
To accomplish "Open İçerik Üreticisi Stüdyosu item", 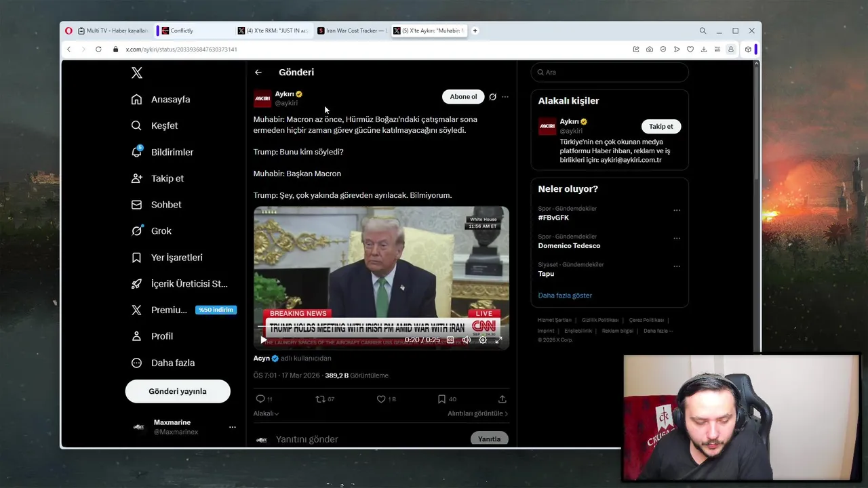I will (x=179, y=284).
